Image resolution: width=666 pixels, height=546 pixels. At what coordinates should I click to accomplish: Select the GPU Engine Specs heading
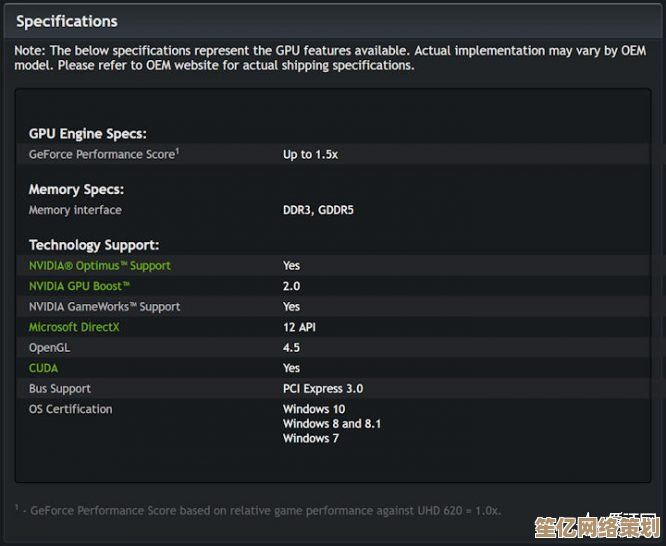[88, 134]
